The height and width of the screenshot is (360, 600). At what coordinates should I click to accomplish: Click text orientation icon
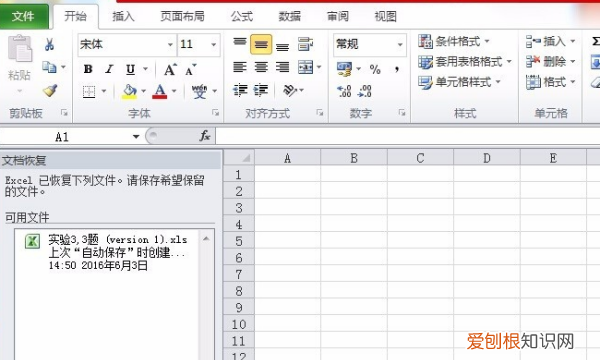tap(290, 90)
